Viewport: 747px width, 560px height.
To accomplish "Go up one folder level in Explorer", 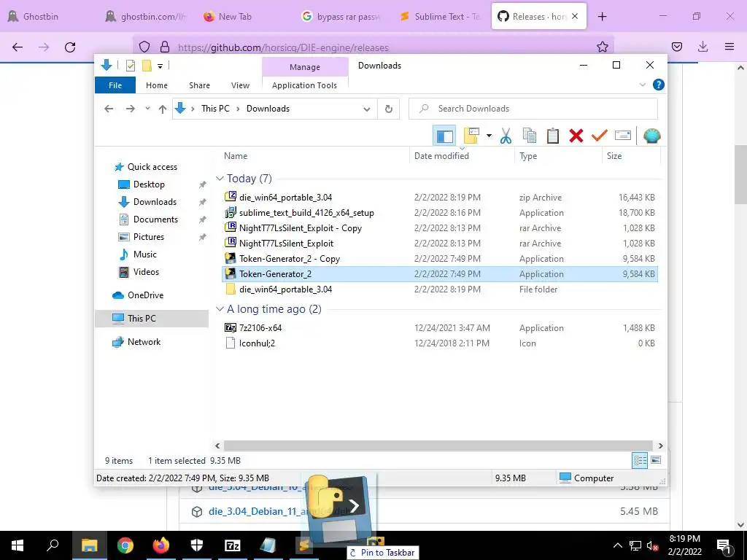I will pyautogui.click(x=163, y=109).
